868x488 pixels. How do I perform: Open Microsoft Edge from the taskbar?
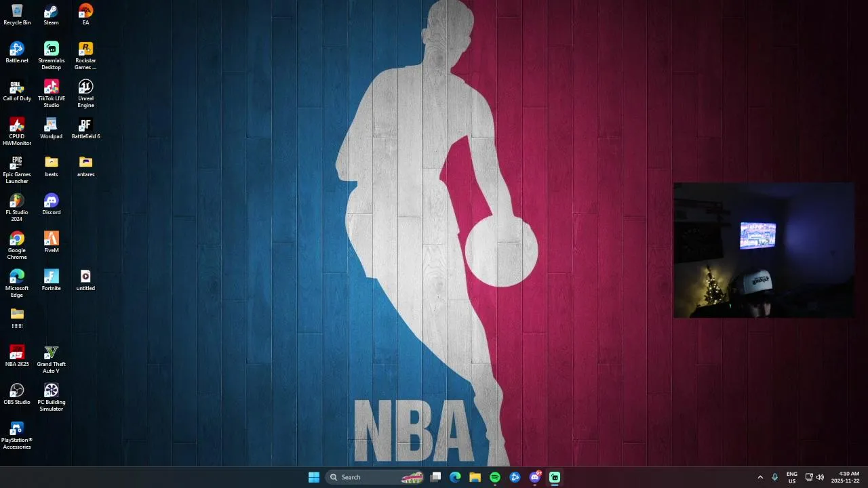[x=456, y=477]
